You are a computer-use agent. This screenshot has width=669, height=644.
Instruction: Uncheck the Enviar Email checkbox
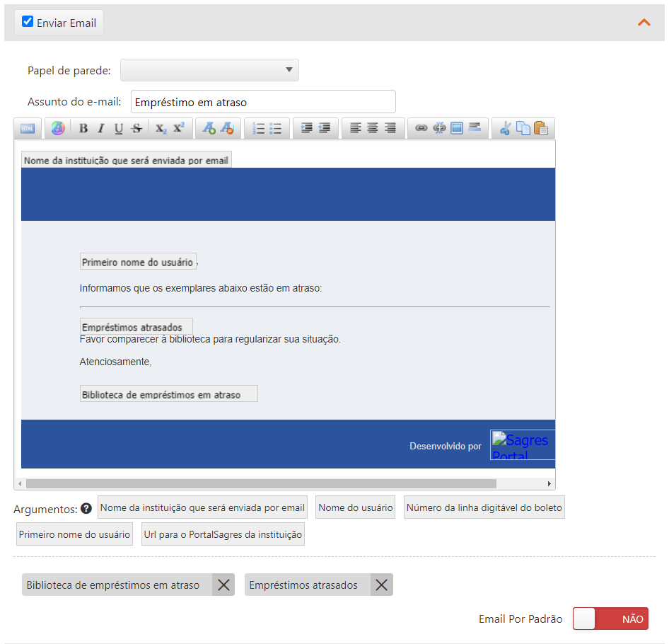pos(28,22)
